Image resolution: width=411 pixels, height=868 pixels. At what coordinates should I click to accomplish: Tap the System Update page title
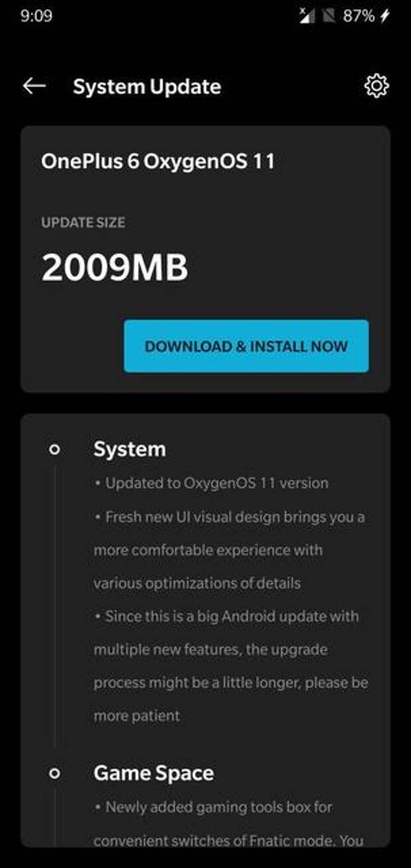tap(147, 87)
